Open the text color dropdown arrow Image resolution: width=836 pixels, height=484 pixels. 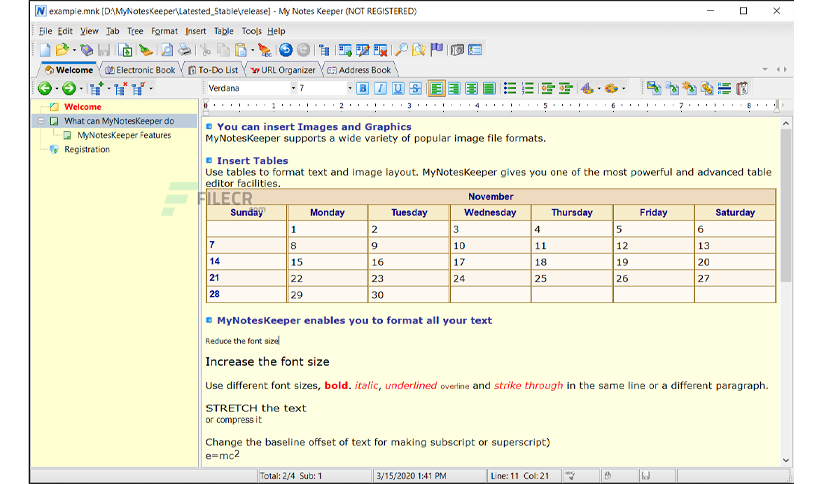(599, 89)
